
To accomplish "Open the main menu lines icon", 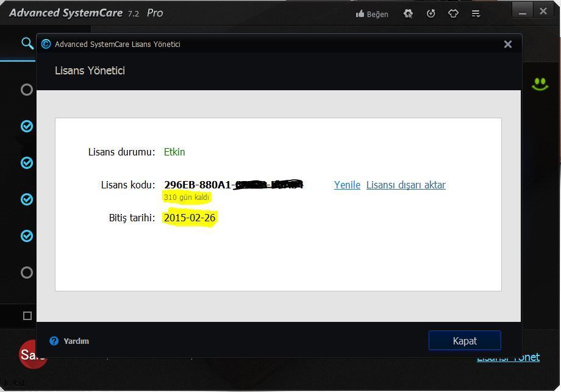I will click(476, 14).
